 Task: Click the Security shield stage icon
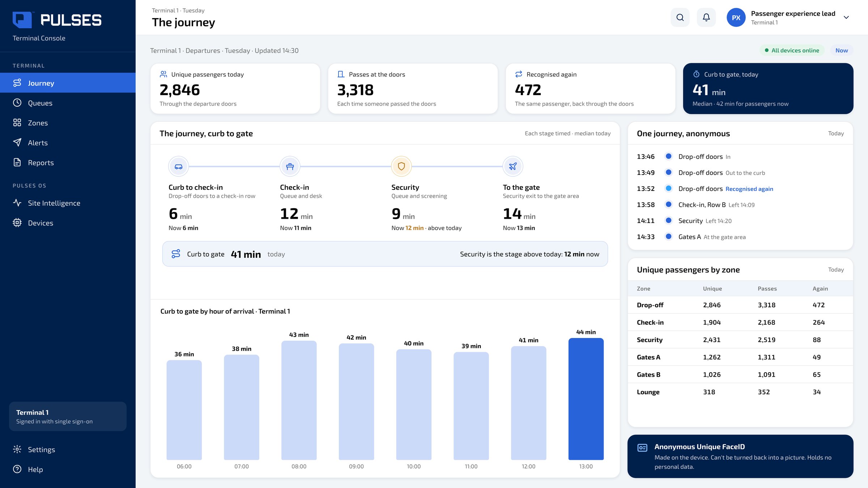pyautogui.click(x=401, y=166)
